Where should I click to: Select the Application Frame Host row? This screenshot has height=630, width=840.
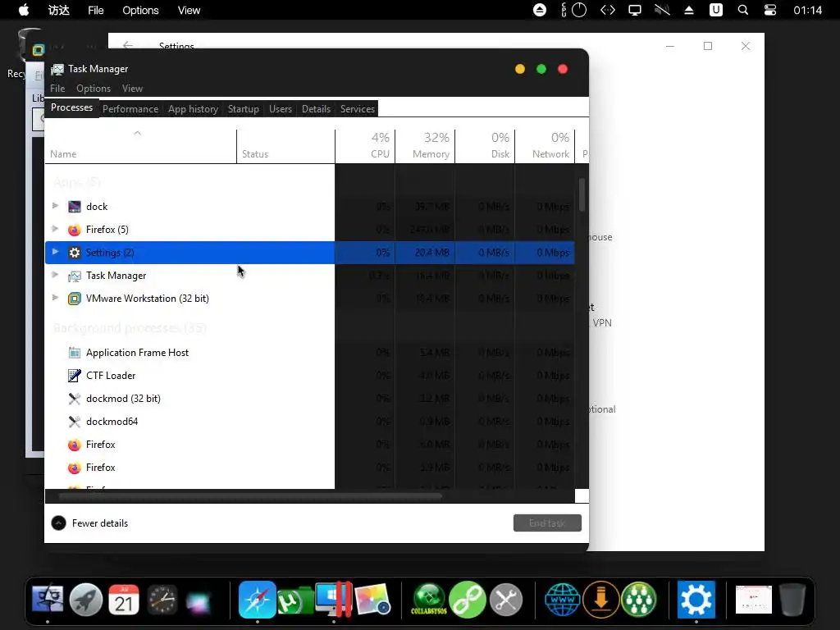[x=309, y=353]
